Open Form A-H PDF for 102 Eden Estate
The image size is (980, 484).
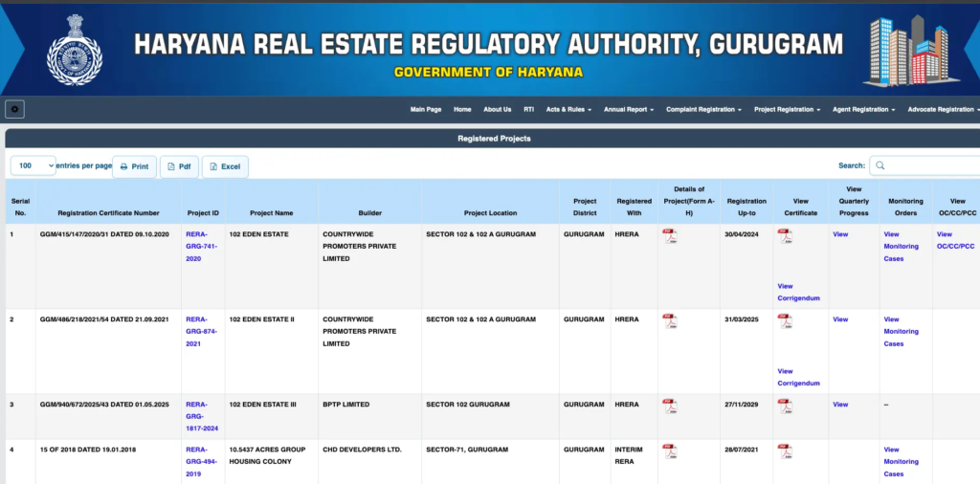tap(670, 236)
